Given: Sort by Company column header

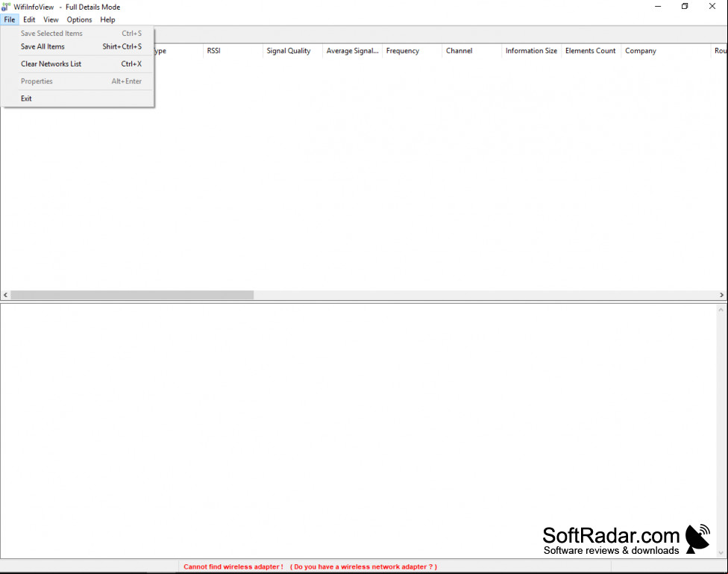Looking at the screenshot, I should click(x=666, y=51).
